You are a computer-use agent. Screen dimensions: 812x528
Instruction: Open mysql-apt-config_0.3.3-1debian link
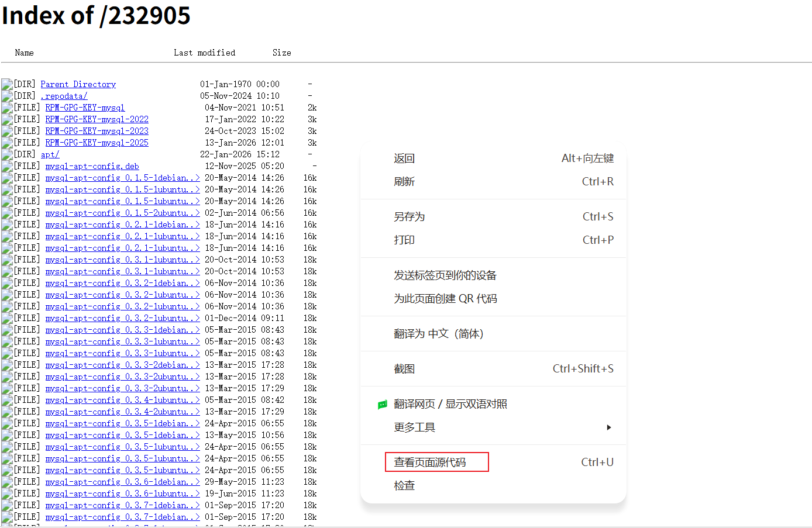click(122, 330)
